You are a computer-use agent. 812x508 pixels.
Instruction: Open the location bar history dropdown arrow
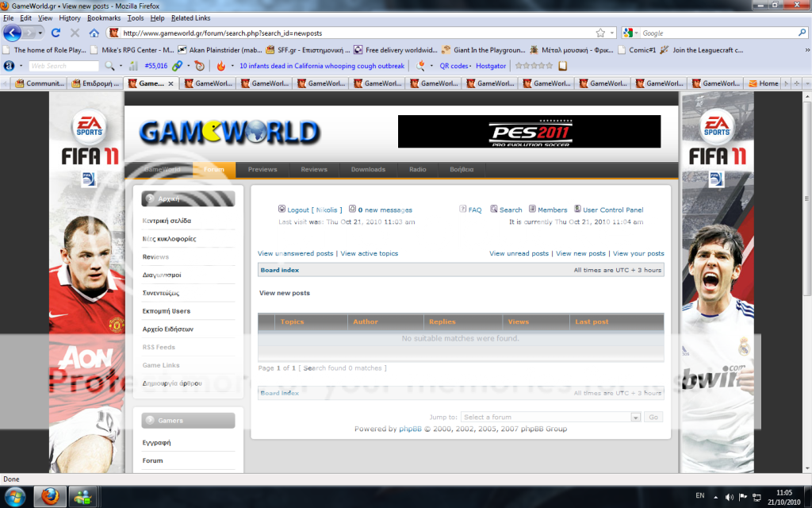612,33
